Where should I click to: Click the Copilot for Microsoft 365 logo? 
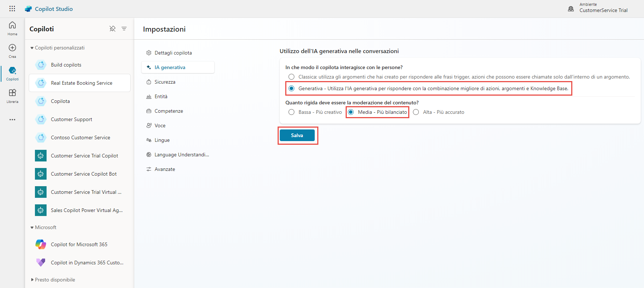(x=41, y=244)
